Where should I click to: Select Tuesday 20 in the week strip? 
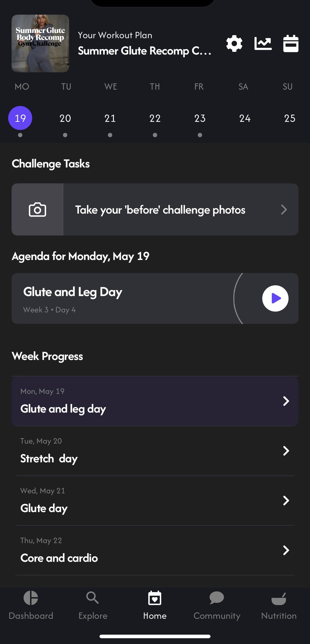[65, 118]
